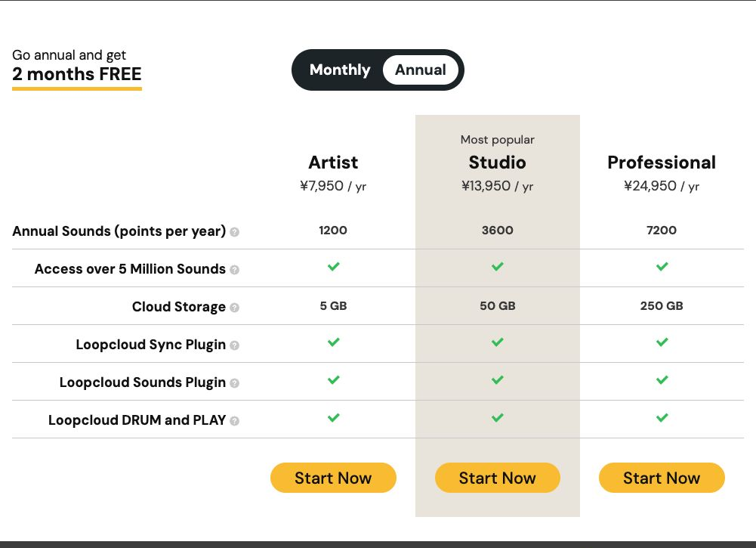The width and height of the screenshot is (756, 548).
Task: Click the 2 months FREE promo text
Action: pyautogui.click(x=77, y=74)
